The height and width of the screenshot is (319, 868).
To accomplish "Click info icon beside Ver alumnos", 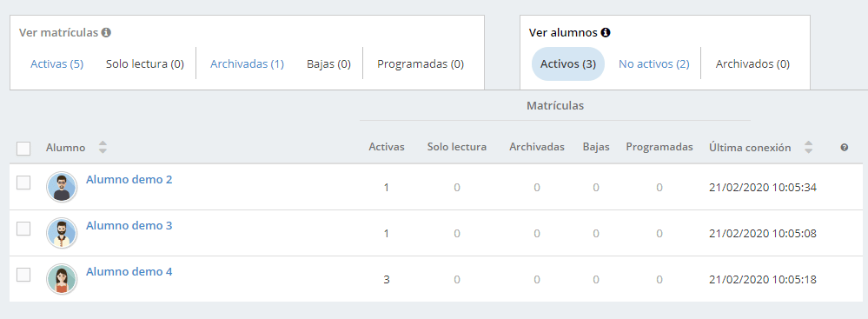I will (x=606, y=33).
